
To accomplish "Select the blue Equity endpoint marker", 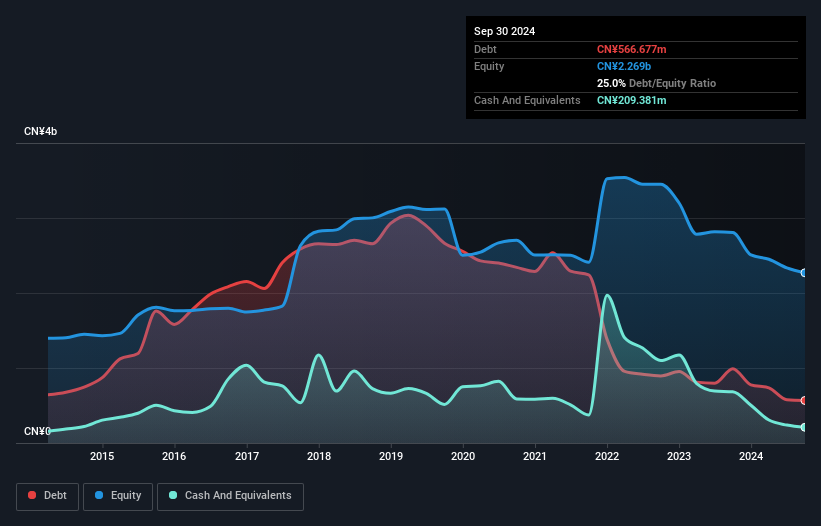I will (x=804, y=273).
